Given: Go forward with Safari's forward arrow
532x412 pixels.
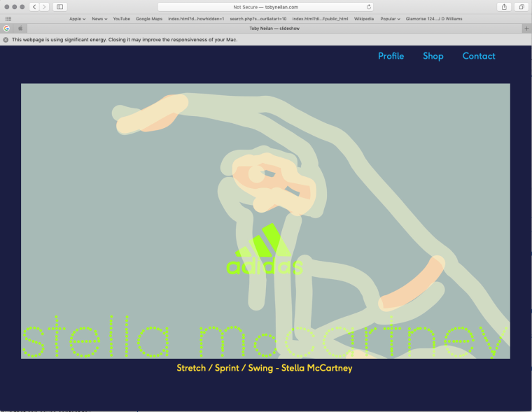Looking at the screenshot, I should tap(44, 7).
